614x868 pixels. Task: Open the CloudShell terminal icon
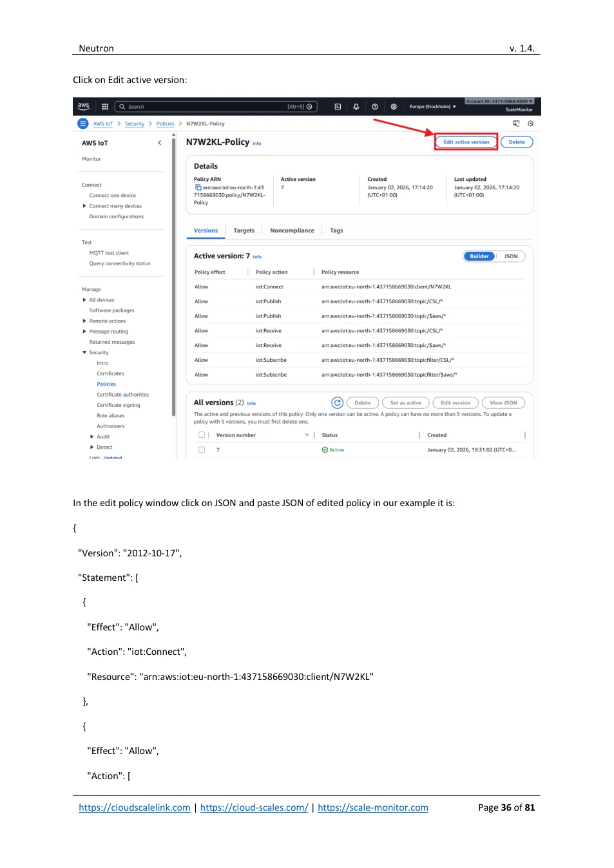[x=338, y=107]
